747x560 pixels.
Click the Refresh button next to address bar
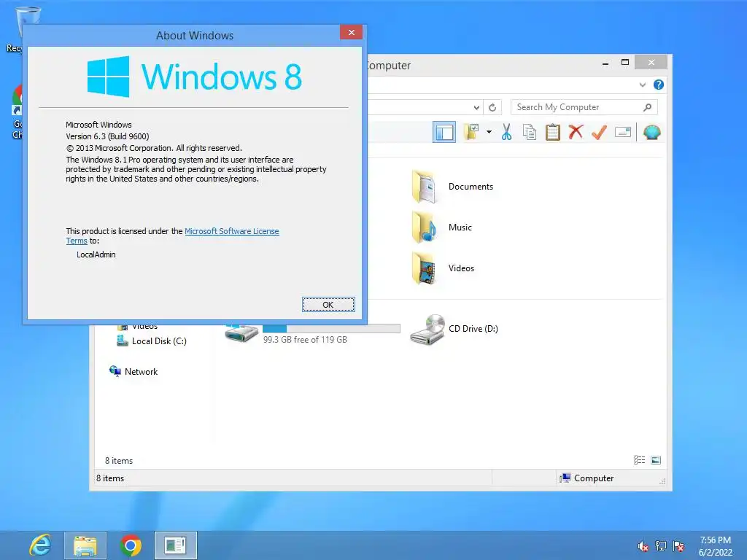pyautogui.click(x=492, y=108)
